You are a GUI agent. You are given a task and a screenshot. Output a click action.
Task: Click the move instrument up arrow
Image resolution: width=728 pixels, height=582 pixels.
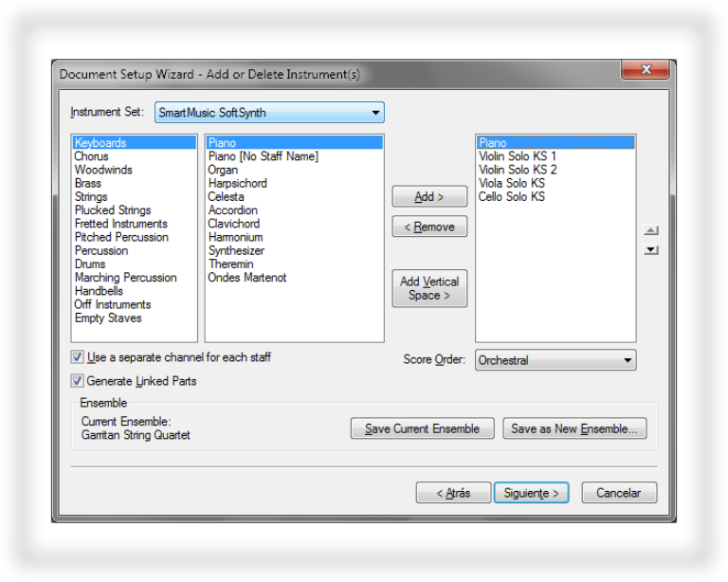tap(650, 230)
